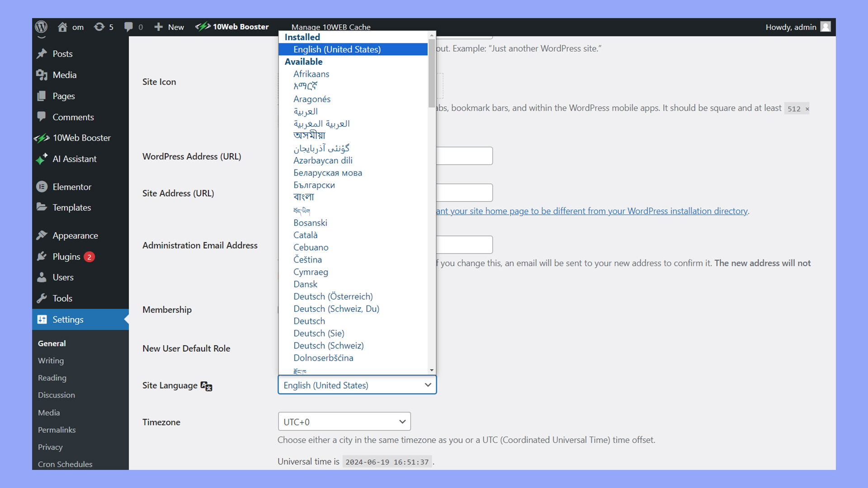Screen dimensions: 868x488
Task: Click the WordPress logo in the top toolbar
Action: 41,27
